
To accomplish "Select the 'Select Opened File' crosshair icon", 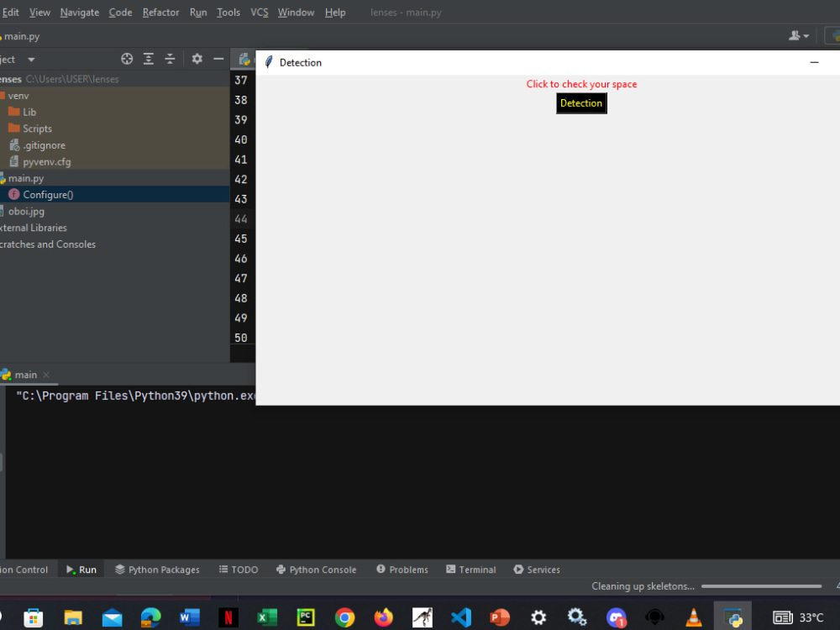I will point(126,59).
